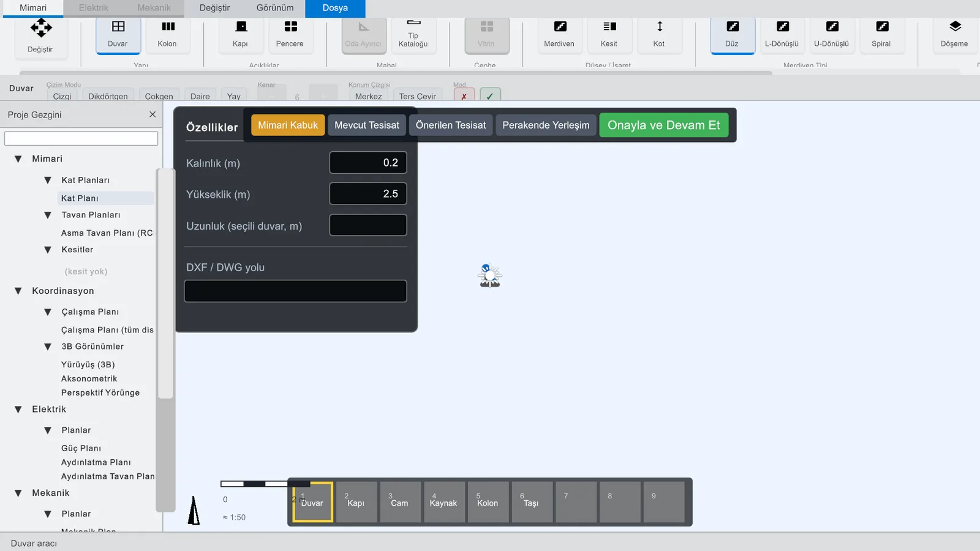This screenshot has height=551, width=980.
Task: Choose Daire drawing mode
Action: tap(200, 96)
